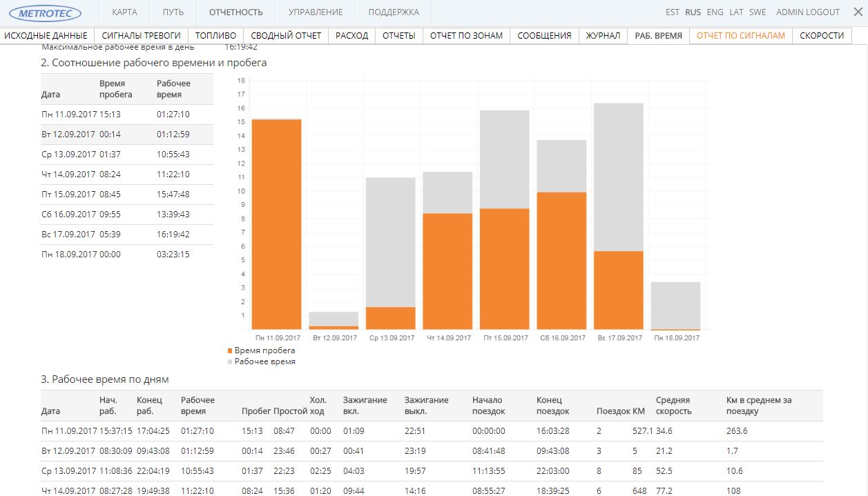Switch language to EST
The width and height of the screenshot is (868, 496).
(x=672, y=12)
